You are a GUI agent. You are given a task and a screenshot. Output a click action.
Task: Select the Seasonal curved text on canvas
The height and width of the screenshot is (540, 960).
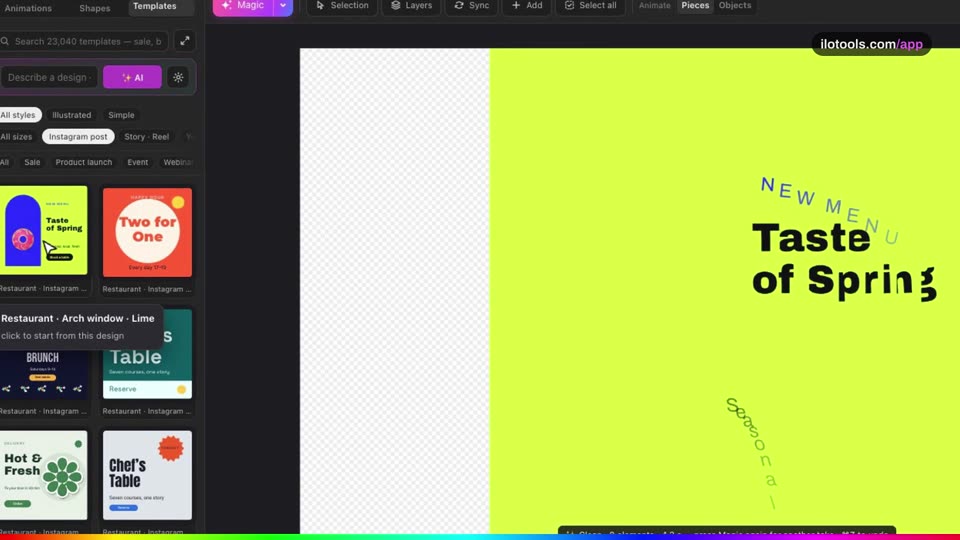pyautogui.click(x=752, y=453)
